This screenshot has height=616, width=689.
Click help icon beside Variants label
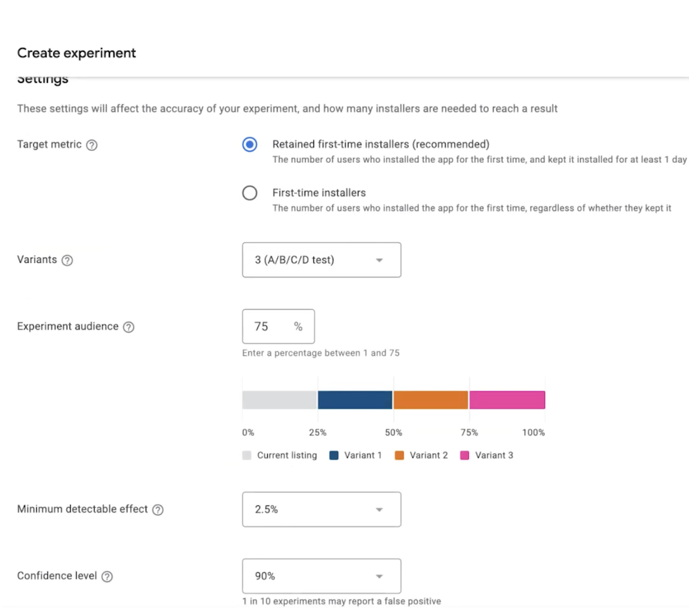(x=67, y=260)
